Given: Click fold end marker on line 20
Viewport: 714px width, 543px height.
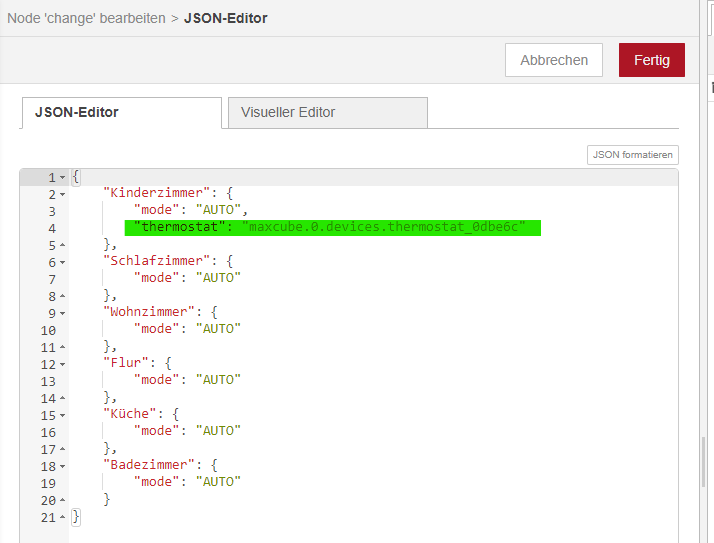Looking at the screenshot, I should pos(62,500).
